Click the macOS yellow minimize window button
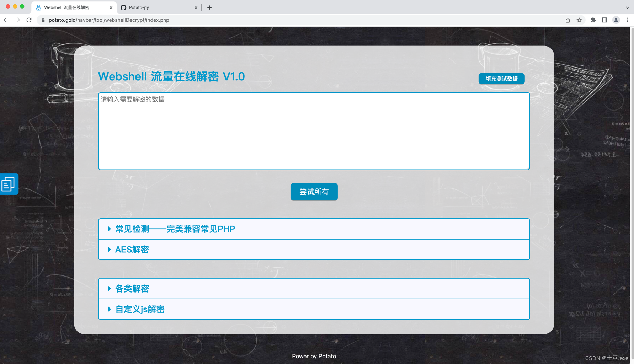This screenshot has width=634, height=364. [x=15, y=6]
